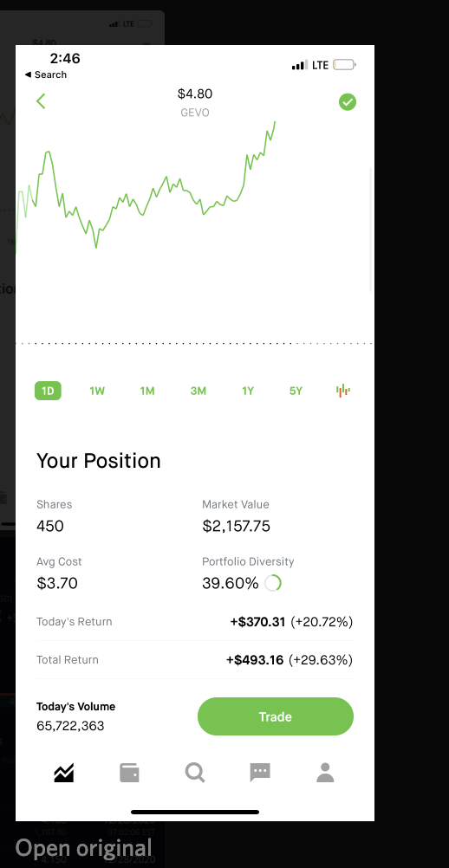Tap the Portfolio Diversity progress ring
The width and height of the screenshot is (449, 868).
[272, 583]
